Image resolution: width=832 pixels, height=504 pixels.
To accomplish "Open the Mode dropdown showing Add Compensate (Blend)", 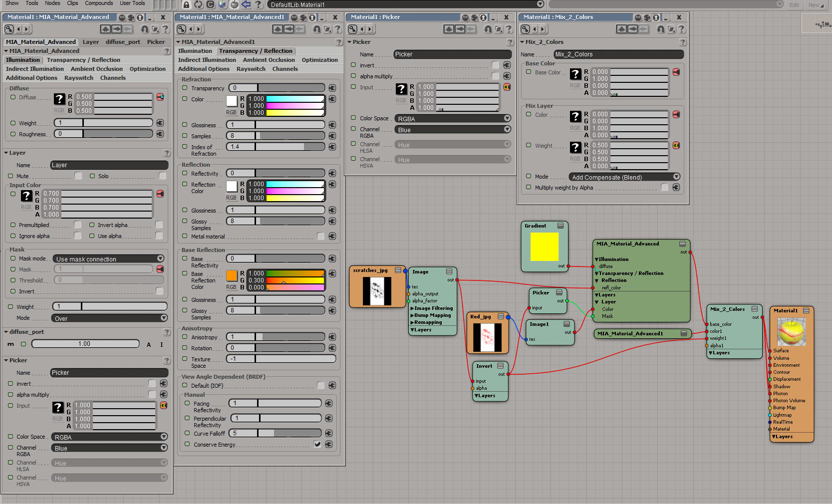I will (624, 177).
